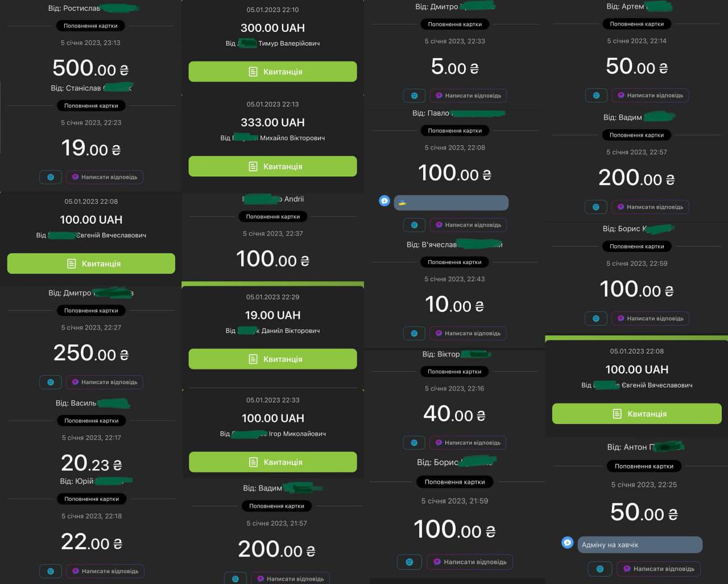Click emoji reaction under Віктор's 40.00 ₴ payment
This screenshot has height=584, width=728.
tap(414, 442)
